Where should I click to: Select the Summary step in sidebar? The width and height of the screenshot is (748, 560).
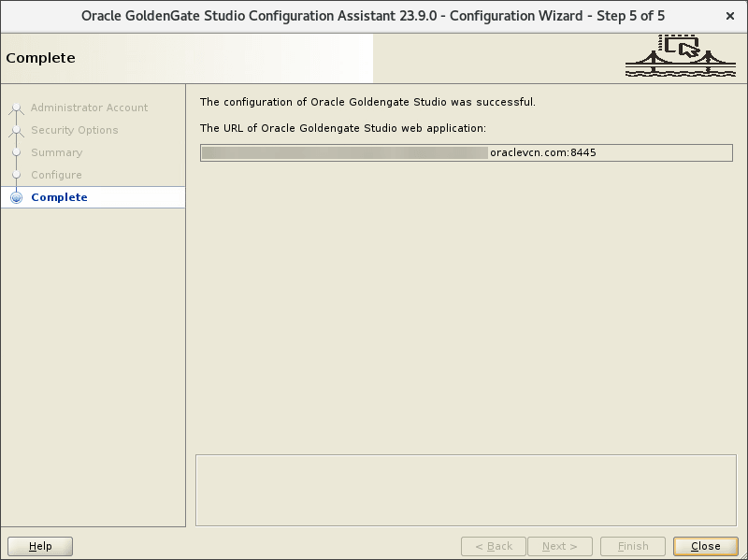pyautogui.click(x=56, y=152)
